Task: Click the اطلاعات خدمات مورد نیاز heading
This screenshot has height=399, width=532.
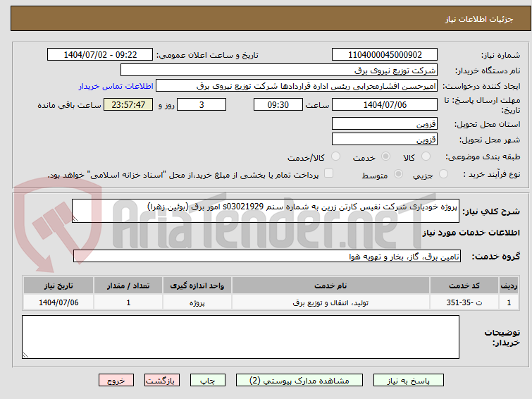Action: pos(471,233)
